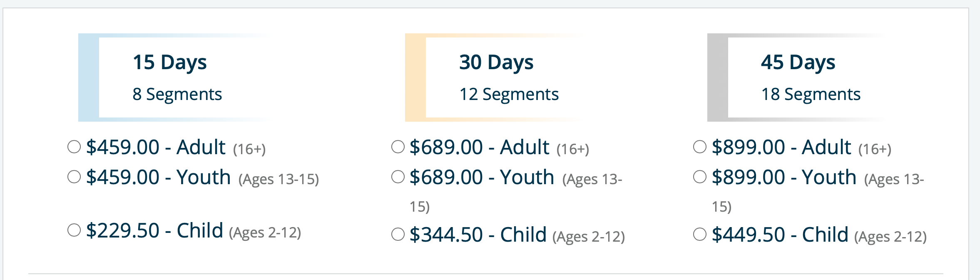This screenshot has height=280, width=980.
Task: Click the 15 Days heading
Action: tap(169, 62)
